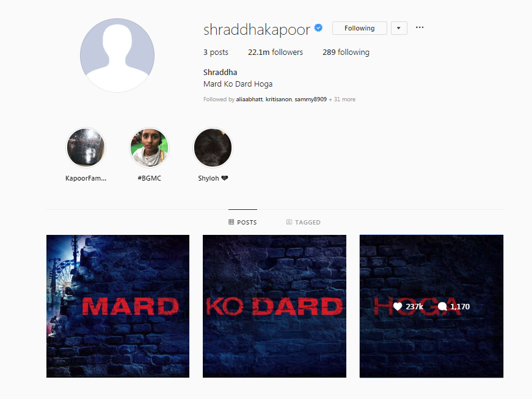This screenshot has width=532, height=399.
Task: Click kritisanon in followed-by line
Action: [x=279, y=99]
